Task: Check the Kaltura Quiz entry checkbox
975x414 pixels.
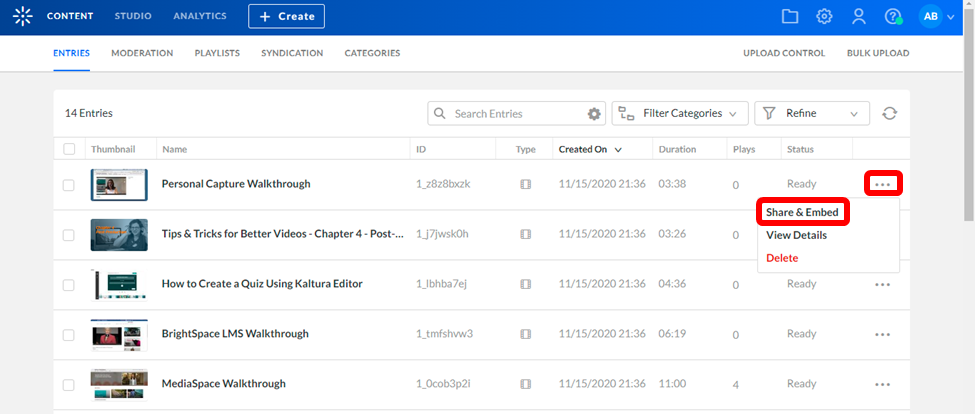Action: tap(68, 285)
